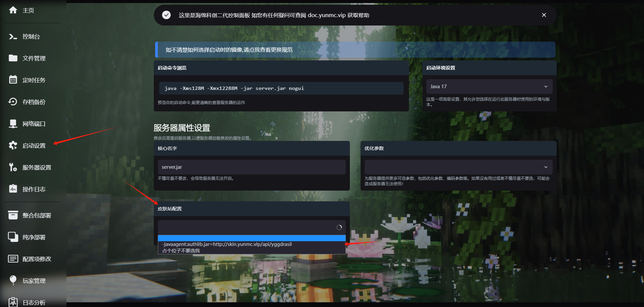Select the highlighted blank option in skin list

coord(251,238)
